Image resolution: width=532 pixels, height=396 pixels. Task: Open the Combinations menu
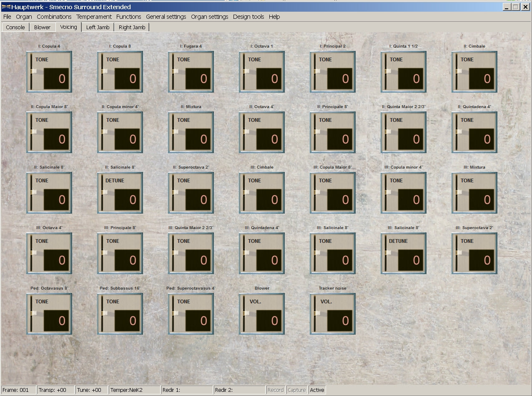(x=54, y=17)
